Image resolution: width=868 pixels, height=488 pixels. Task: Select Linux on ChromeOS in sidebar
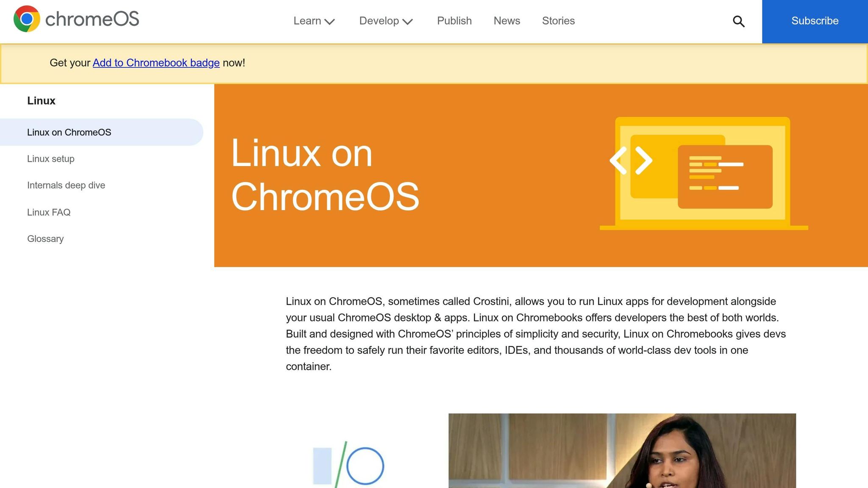(x=102, y=132)
